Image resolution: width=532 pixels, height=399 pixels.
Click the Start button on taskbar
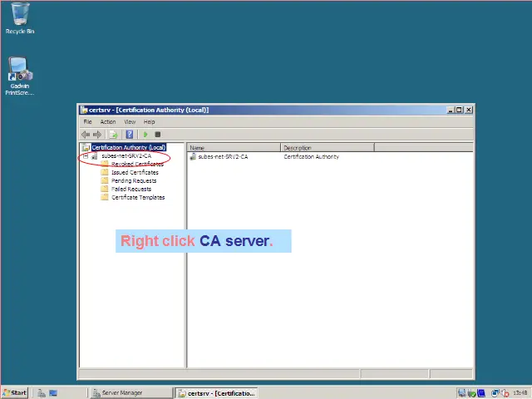(15, 392)
